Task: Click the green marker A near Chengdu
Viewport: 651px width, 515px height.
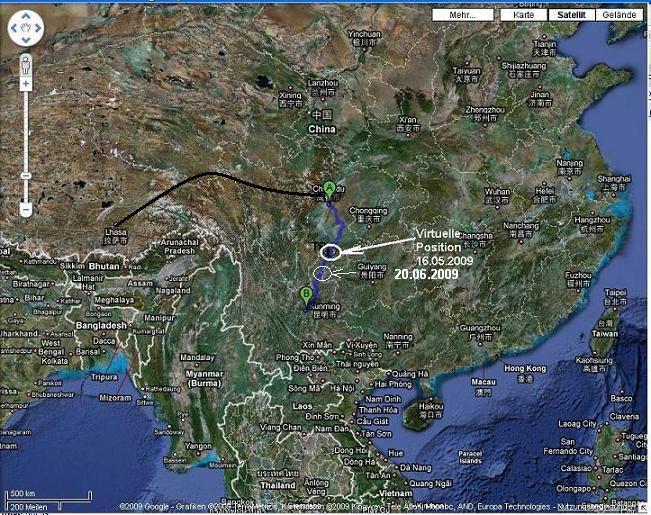Action: pyautogui.click(x=329, y=185)
